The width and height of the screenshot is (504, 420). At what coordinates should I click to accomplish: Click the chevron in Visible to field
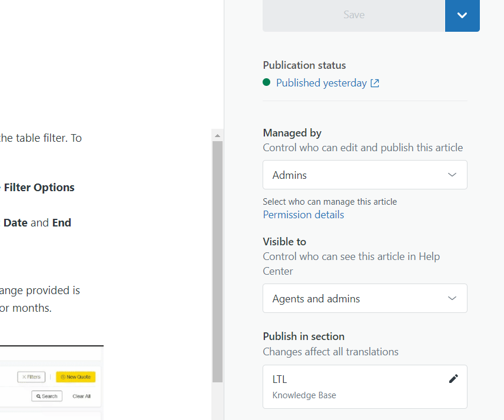pyautogui.click(x=452, y=298)
